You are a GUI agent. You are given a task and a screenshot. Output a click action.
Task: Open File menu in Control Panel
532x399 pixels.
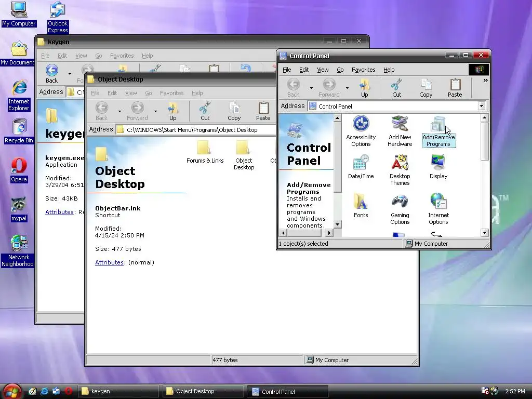(x=287, y=70)
